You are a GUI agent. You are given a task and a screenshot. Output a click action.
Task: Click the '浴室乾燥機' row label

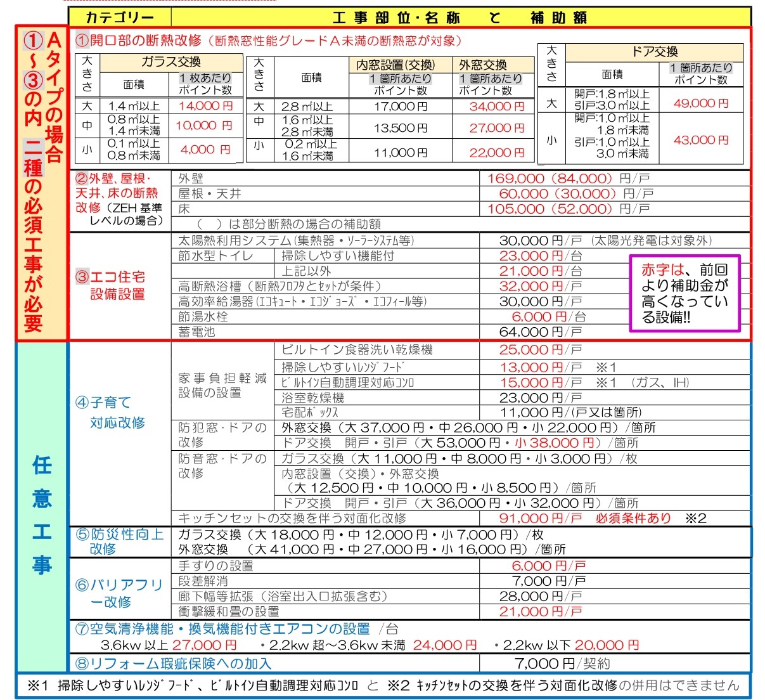[313, 398]
